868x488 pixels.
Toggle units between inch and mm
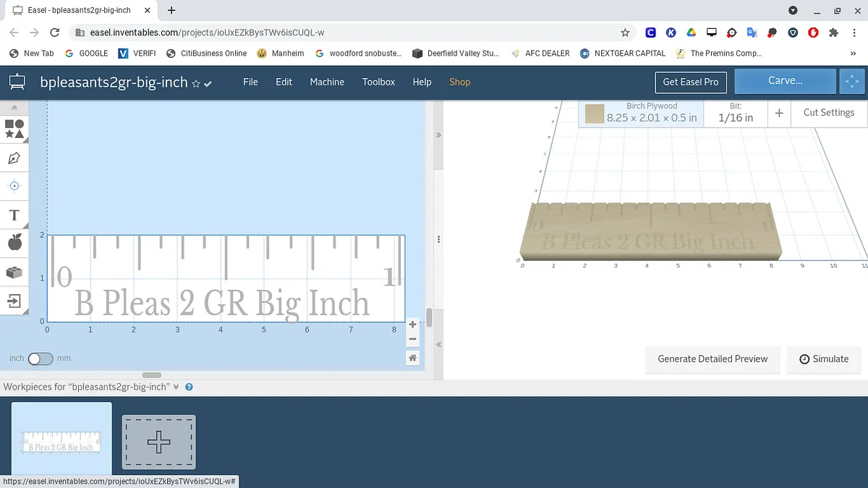[41, 359]
